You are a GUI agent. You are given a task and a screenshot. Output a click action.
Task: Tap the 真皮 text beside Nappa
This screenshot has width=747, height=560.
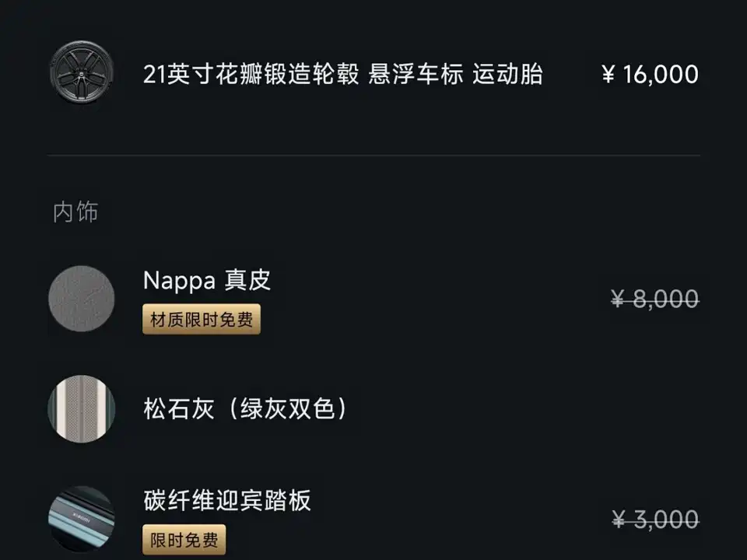(x=247, y=281)
